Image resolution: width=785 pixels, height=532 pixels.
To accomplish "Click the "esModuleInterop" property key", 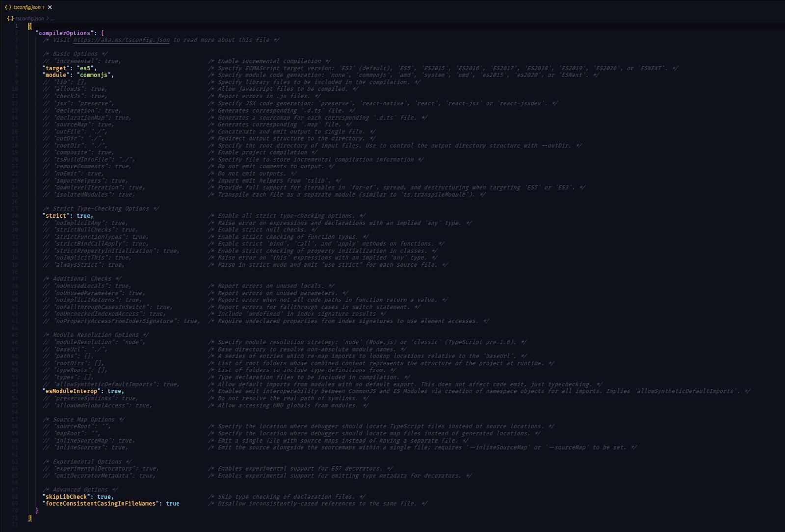I will pyautogui.click(x=72, y=391).
